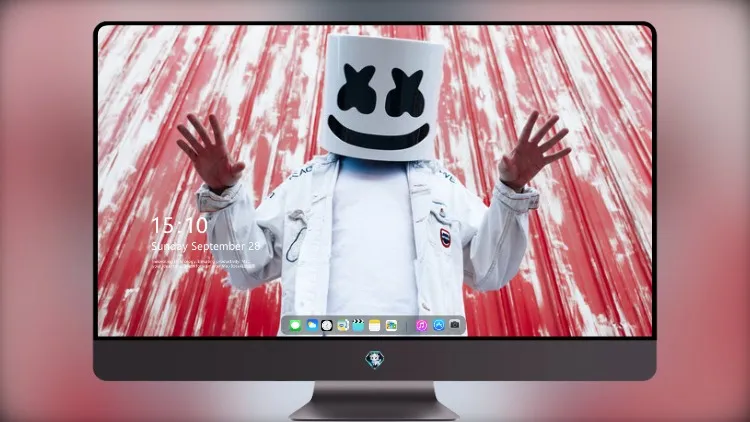Open the teal clapperboard video app
Image resolution: width=750 pixels, height=422 pixels.
click(358, 325)
